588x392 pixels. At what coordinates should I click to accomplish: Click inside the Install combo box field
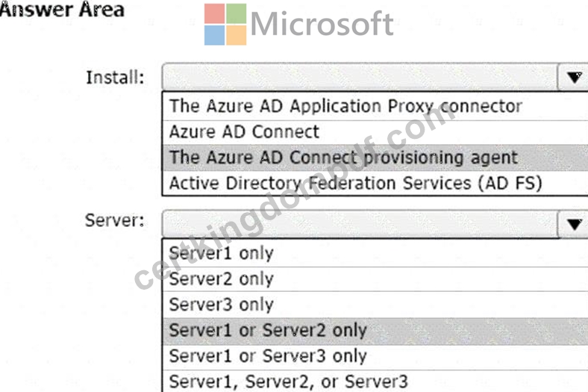click(360, 77)
